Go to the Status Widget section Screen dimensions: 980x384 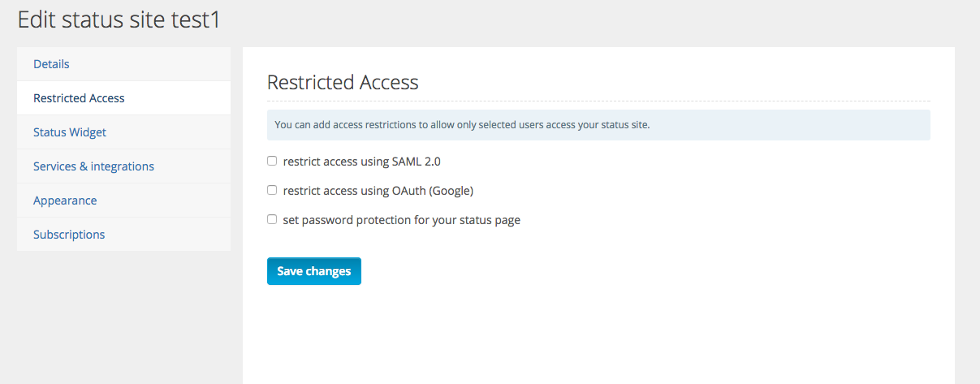(123, 132)
